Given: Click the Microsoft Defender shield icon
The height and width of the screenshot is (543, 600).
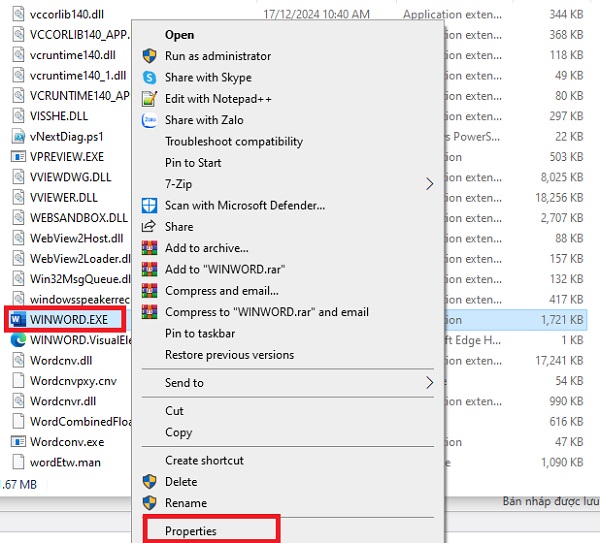Looking at the screenshot, I should click(x=149, y=205).
